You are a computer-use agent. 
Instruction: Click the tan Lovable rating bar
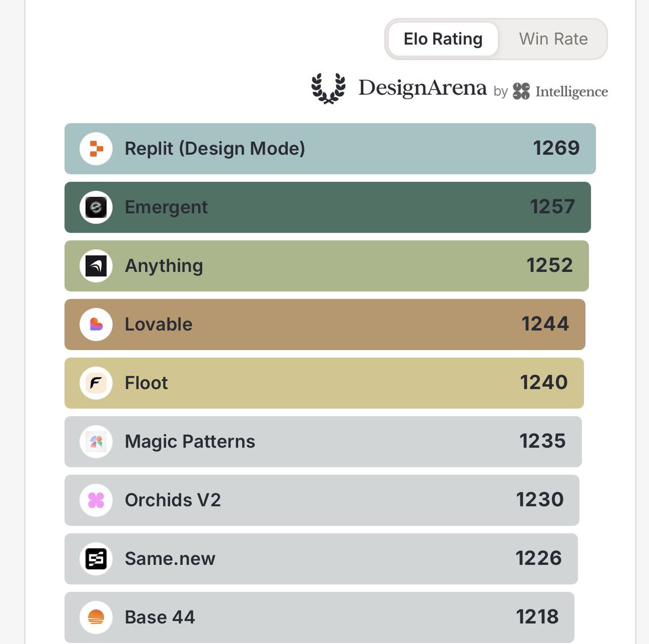click(x=325, y=324)
